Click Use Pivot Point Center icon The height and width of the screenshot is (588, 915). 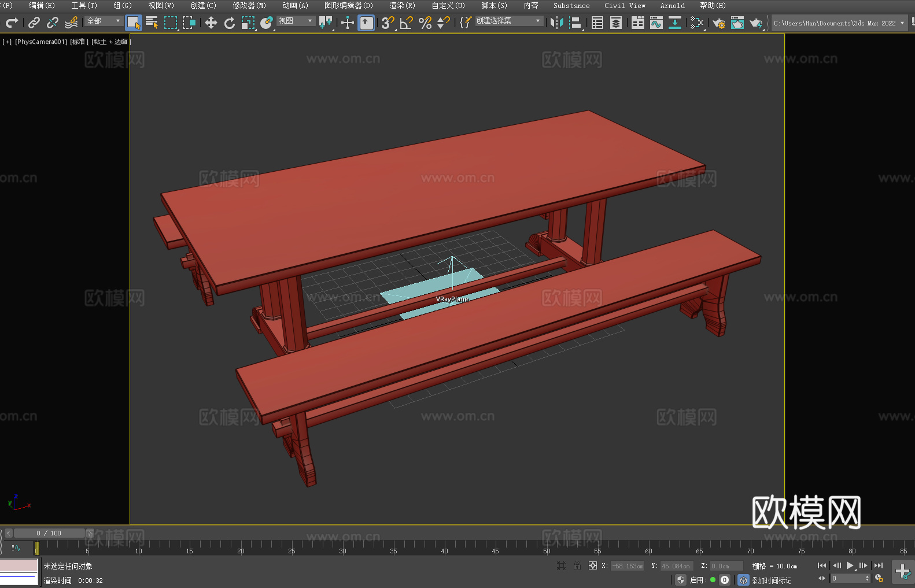click(x=326, y=23)
